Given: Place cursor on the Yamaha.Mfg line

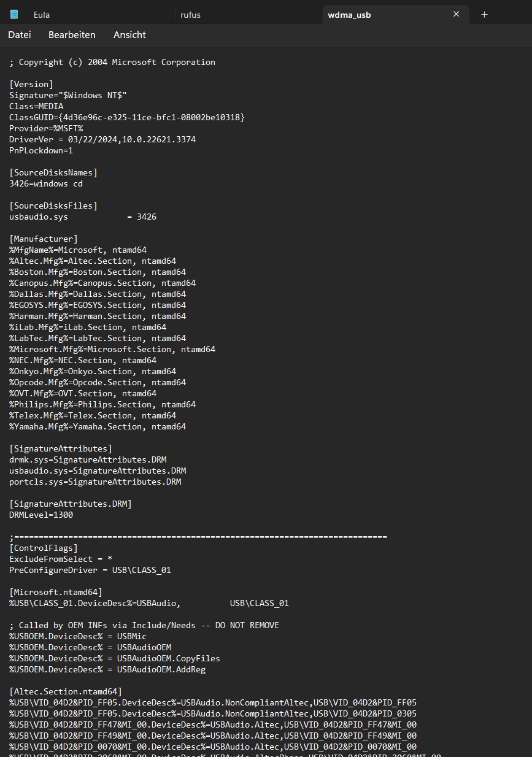Looking at the screenshot, I should [x=98, y=426].
